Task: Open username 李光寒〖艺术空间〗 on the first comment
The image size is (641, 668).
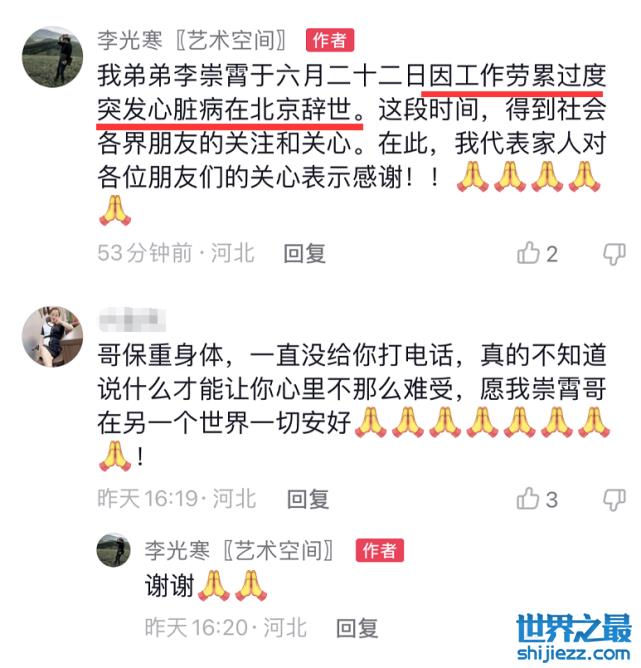Action: pyautogui.click(x=192, y=41)
